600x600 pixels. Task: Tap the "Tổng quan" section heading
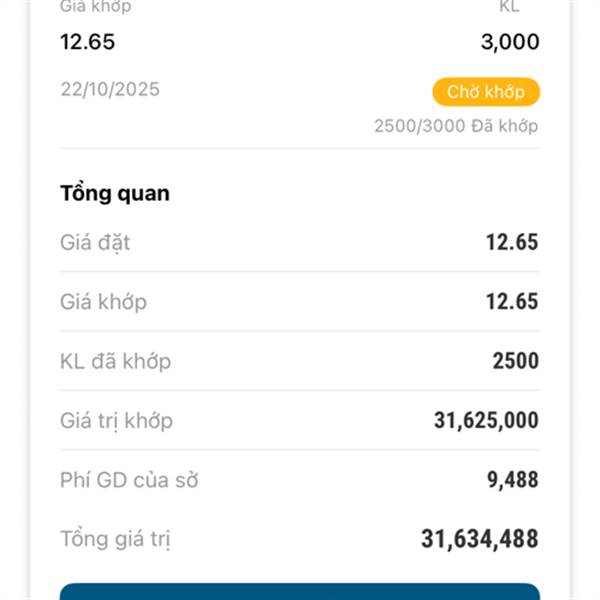[x=115, y=193]
